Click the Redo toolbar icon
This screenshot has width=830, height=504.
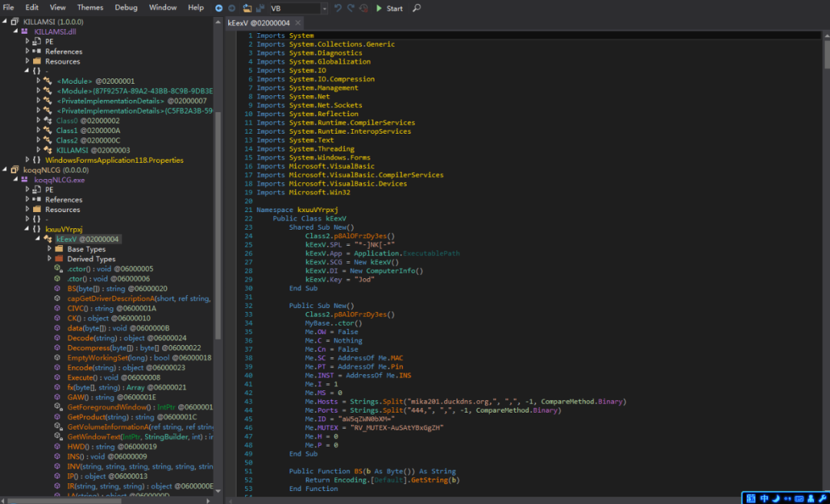click(x=351, y=8)
